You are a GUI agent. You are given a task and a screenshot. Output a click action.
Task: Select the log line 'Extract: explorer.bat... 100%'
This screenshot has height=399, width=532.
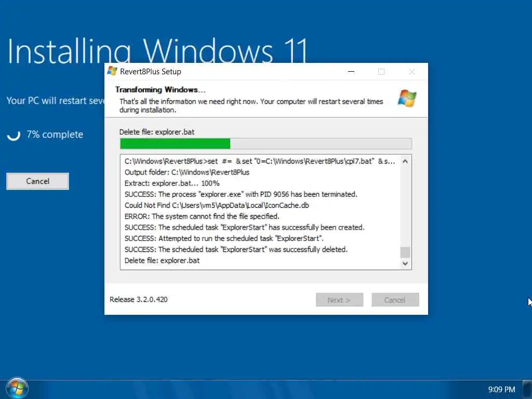[172, 183]
